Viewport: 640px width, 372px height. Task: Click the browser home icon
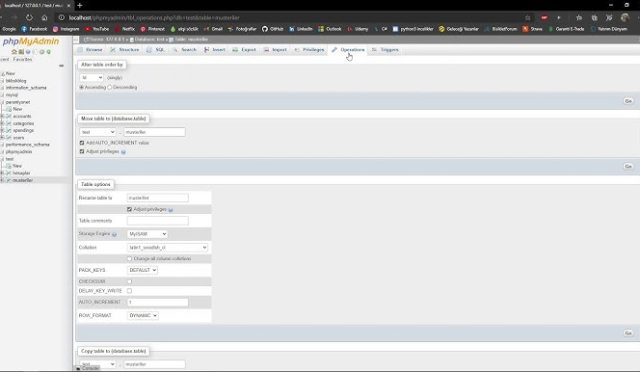pos(44,18)
